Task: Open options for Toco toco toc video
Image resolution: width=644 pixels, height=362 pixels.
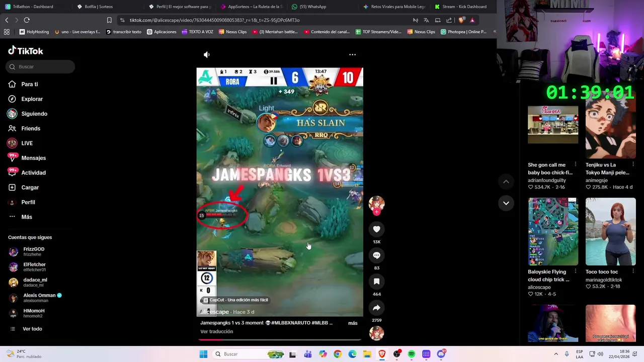Action: [633, 271]
